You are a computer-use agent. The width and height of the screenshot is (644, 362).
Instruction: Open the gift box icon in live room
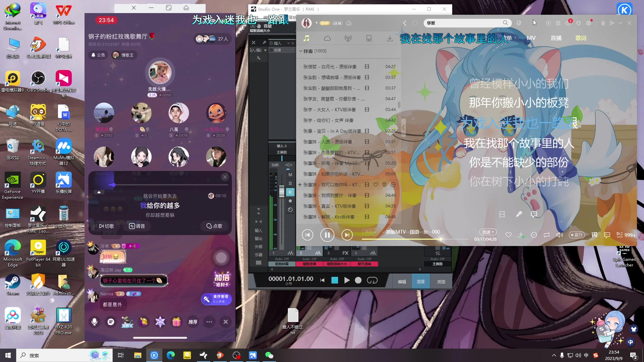176,322
